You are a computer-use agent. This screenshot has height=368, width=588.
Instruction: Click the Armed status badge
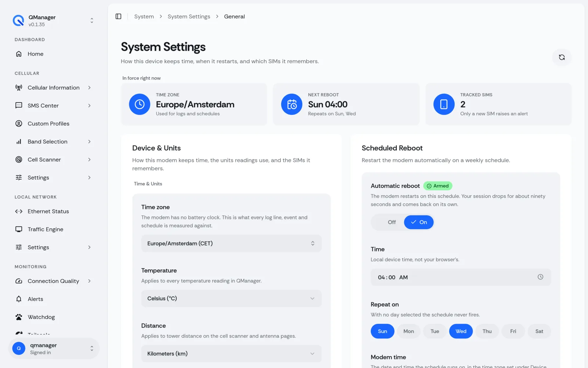(438, 186)
